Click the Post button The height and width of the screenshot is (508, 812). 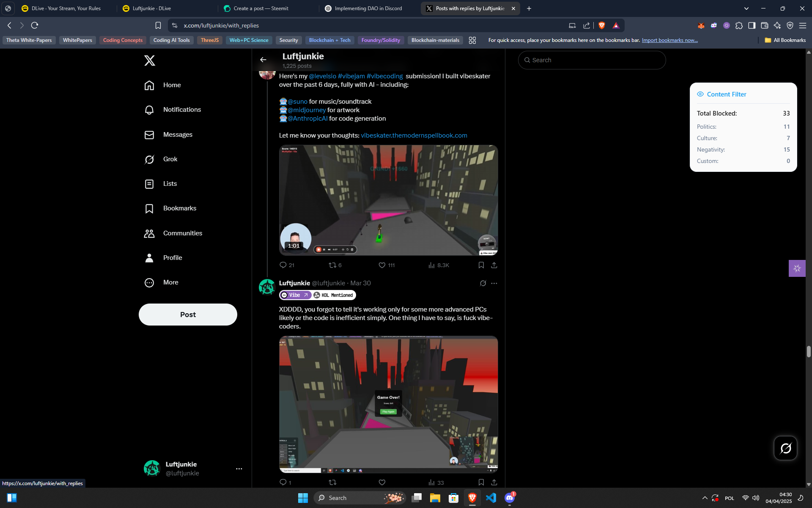[x=187, y=314]
